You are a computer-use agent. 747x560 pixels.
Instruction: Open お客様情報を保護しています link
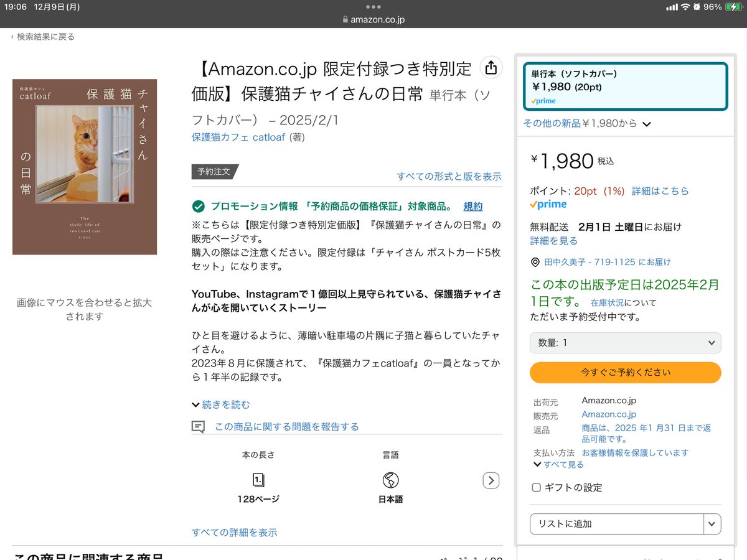[635, 452]
